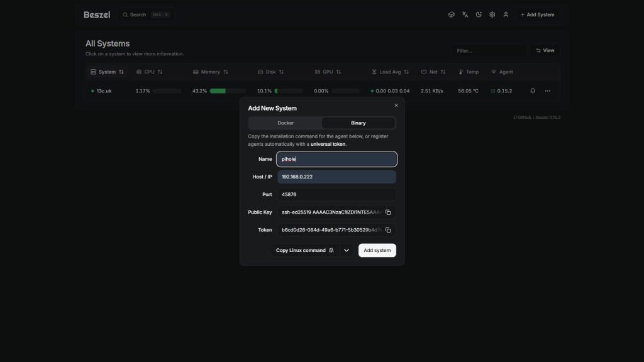Image resolution: width=644 pixels, height=362 pixels.
Task: Open the language selector icon in header
Action: pos(465,14)
